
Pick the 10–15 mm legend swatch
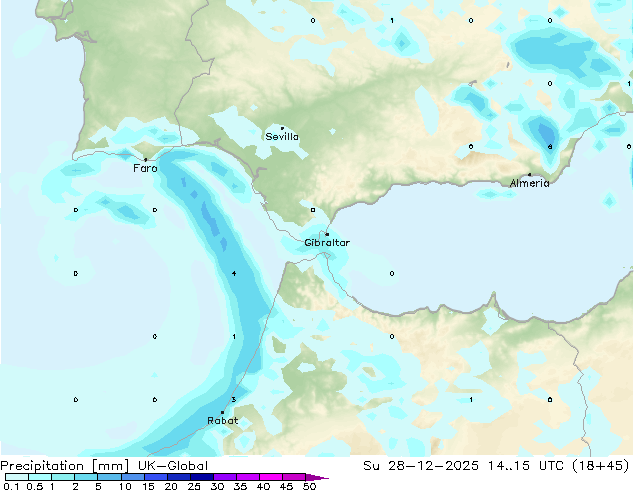coord(133,477)
